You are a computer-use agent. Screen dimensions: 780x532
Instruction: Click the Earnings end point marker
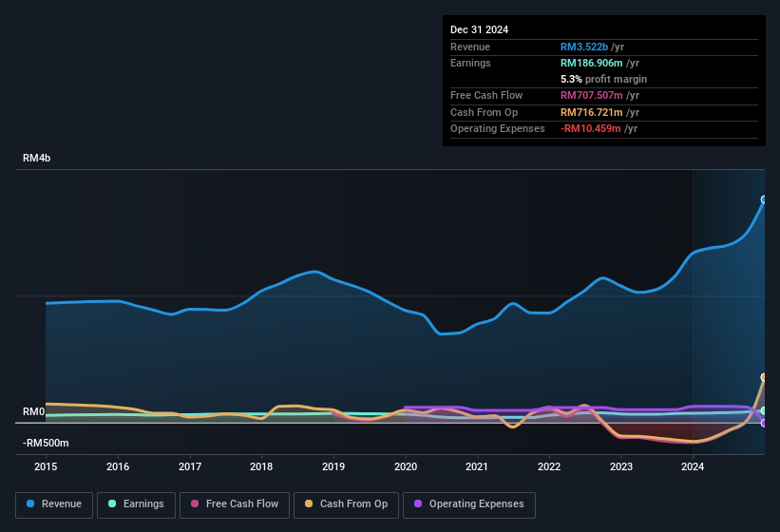click(764, 410)
